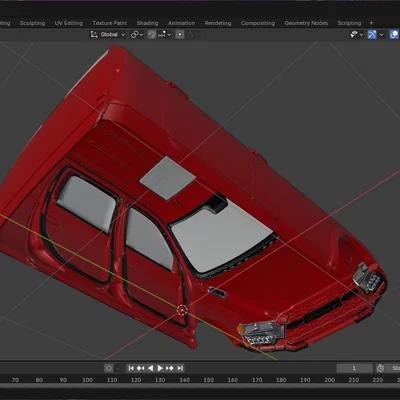Open the transform pivot point menu

click(x=137, y=34)
